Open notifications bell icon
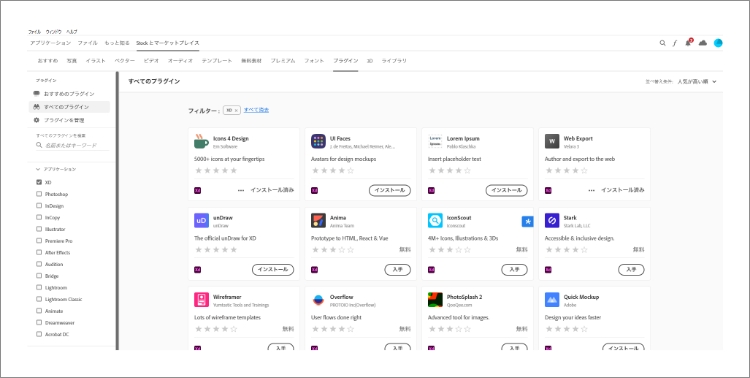Image resolution: width=750 pixels, height=378 pixels. [688, 43]
